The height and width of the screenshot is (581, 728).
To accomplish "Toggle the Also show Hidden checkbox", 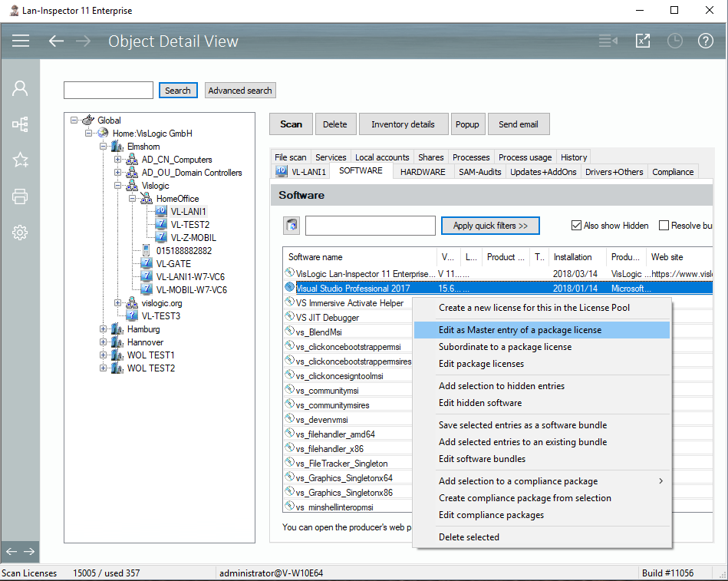I will pos(576,226).
